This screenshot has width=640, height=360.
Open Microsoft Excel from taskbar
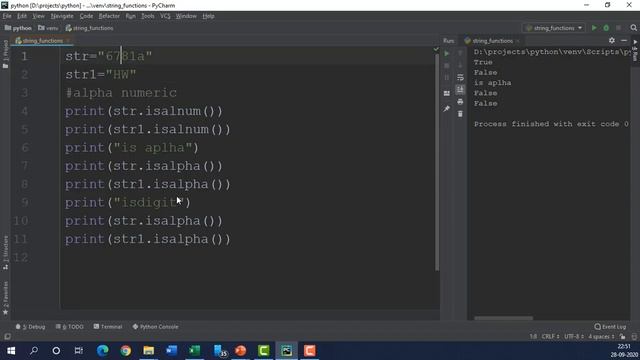[195, 351]
